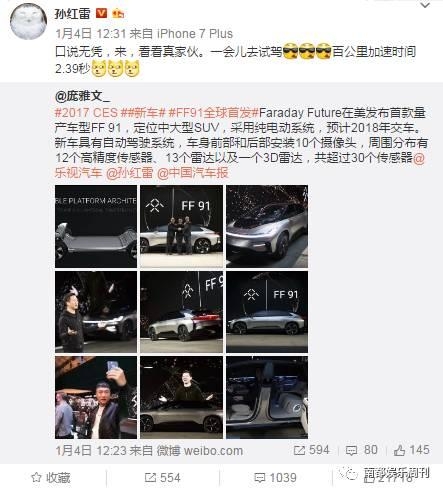Screen dimensions: 443x492
Task: Open the #FF91全球首发# hashtag topic
Action: click(213, 112)
